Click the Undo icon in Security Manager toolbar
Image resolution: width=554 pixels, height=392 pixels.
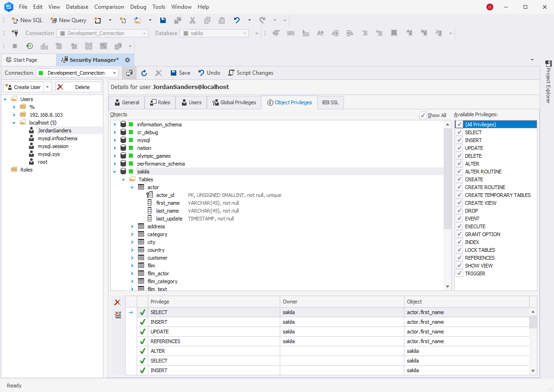point(201,73)
